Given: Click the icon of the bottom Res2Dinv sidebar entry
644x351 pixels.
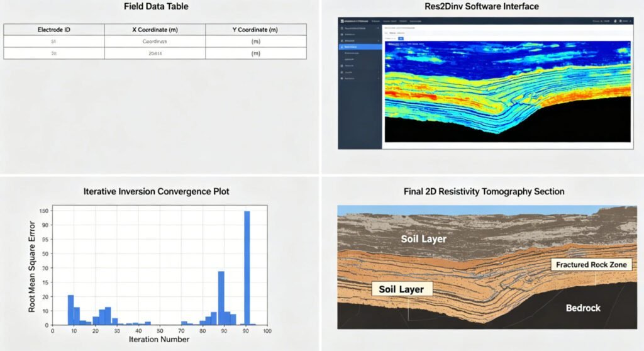Looking at the screenshot, I should [x=341, y=78].
